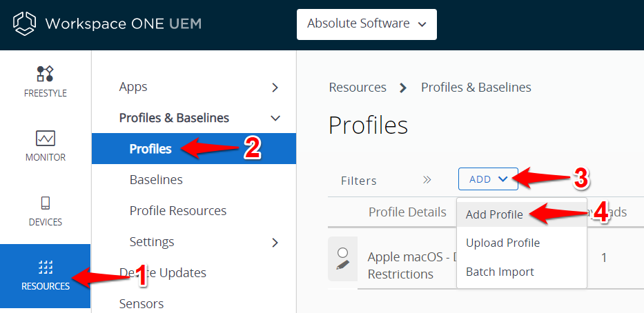Click the Workspace ONE UEM logo icon

[24, 23]
